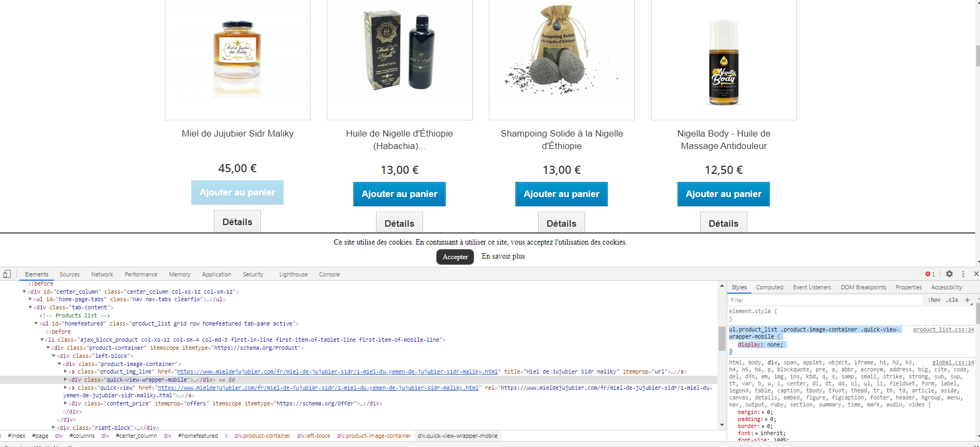Toggle the .cls element classes panel
This screenshot has height=447, width=980.
coord(952,300)
